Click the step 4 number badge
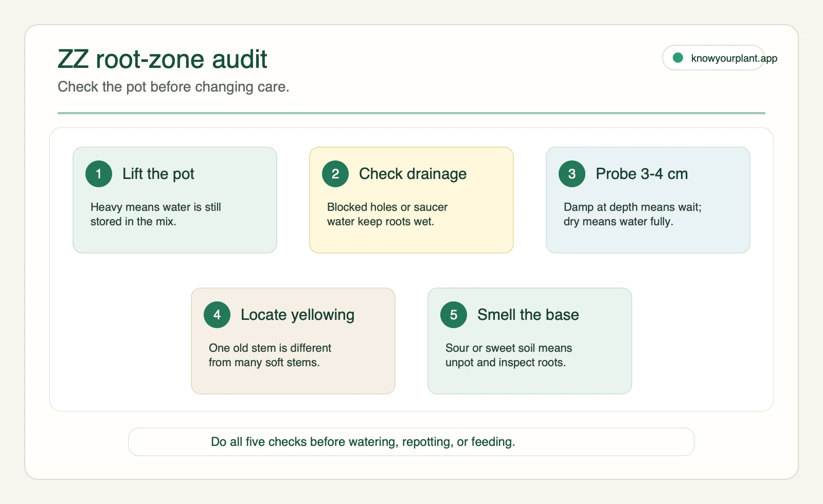This screenshot has height=504, width=823. [217, 315]
